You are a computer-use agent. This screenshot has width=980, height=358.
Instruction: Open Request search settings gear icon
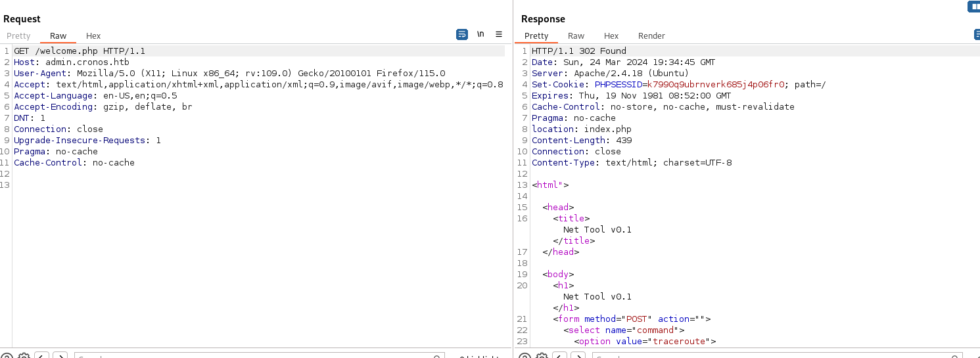(x=24, y=355)
